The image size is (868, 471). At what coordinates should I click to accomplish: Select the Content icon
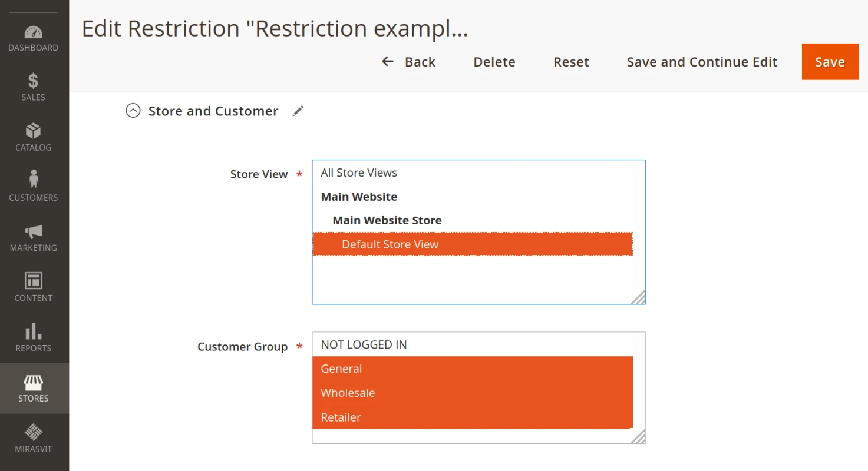pyautogui.click(x=34, y=287)
